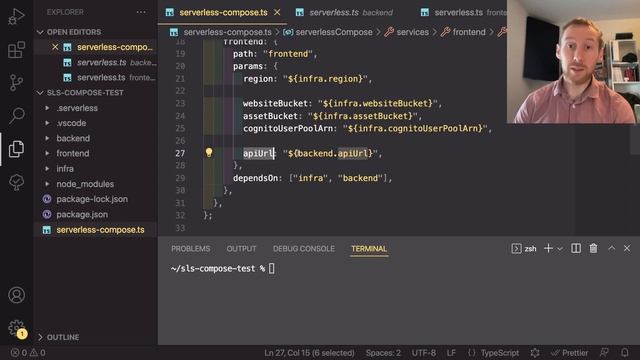Kill terminal with trash icon
Viewport: 640px width, 360px height.
pos(593,248)
